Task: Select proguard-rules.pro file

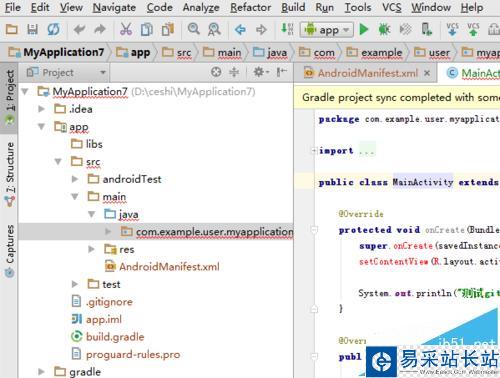Action: pyautogui.click(x=126, y=354)
